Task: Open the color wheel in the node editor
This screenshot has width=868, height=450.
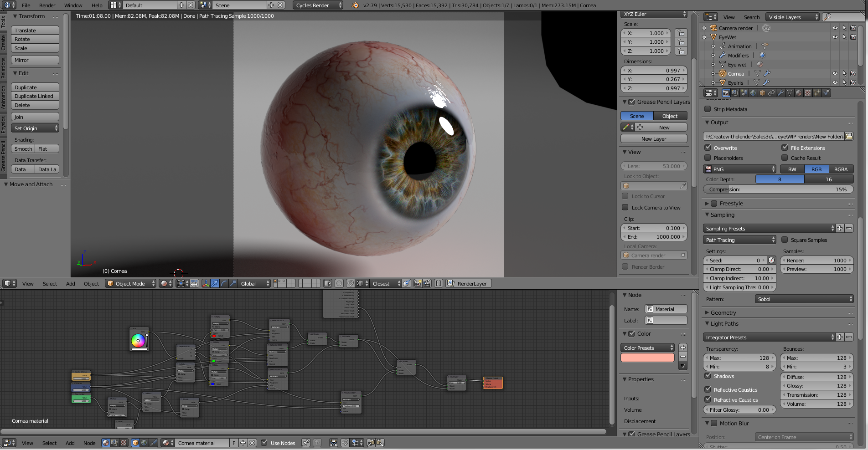Action: click(x=139, y=341)
